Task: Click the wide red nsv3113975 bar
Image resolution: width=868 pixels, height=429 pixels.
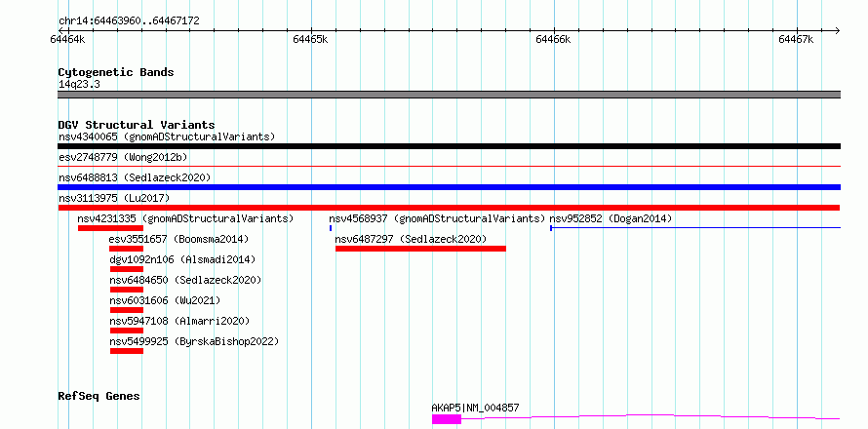Action: (x=449, y=208)
